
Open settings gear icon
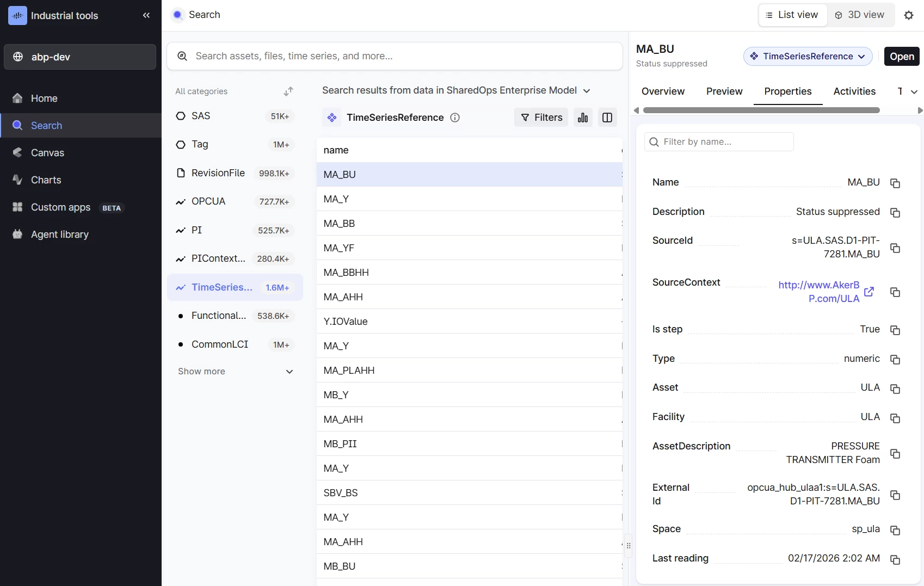908,15
